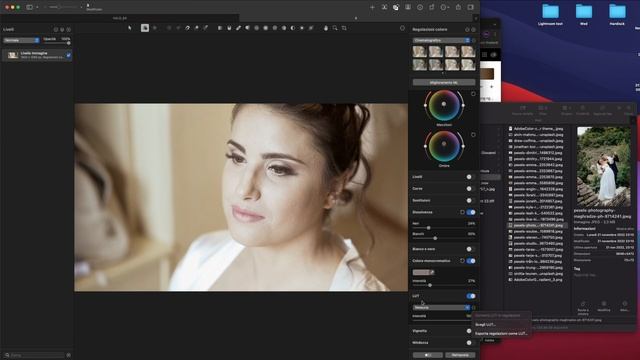Click the wedding photo preview in Finder window
640x360 pixels.
tap(603, 166)
